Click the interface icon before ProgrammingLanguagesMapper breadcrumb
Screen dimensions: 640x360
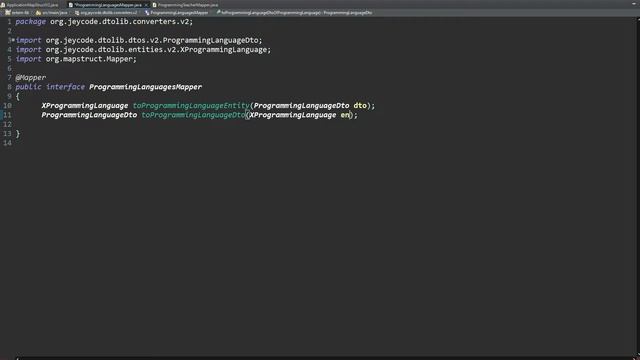tap(147, 13)
